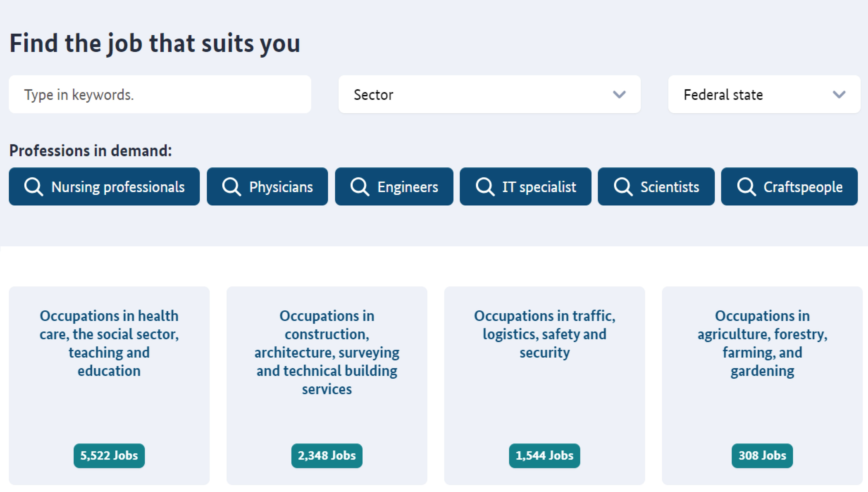This screenshot has width=868, height=492.
Task: Search for Scientists jobs
Action: pos(656,186)
